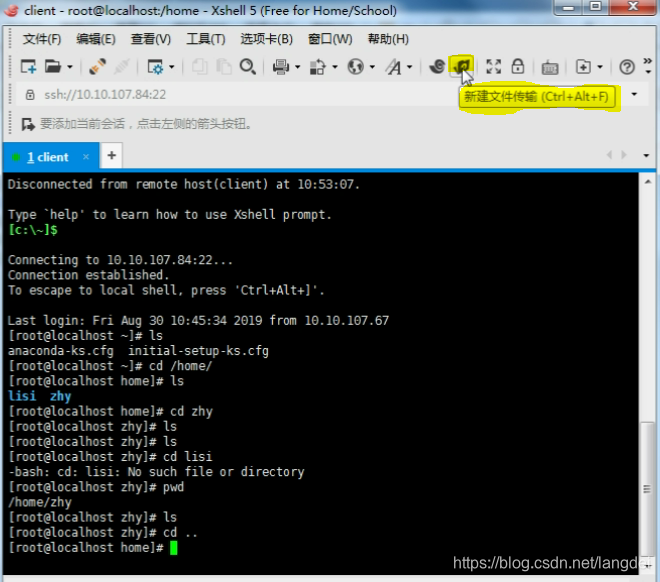Click the terminal prompt cursor line
The height and width of the screenshot is (582, 660).
pyautogui.click(x=93, y=547)
